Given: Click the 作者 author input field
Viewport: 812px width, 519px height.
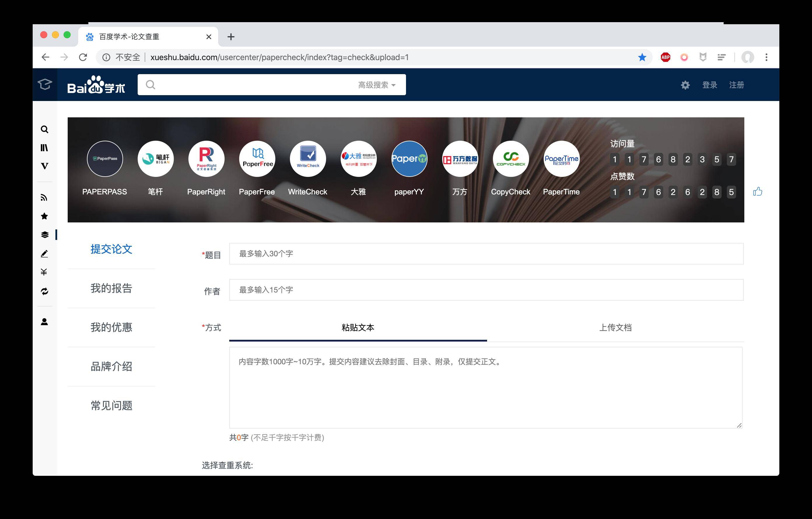Looking at the screenshot, I should tap(486, 290).
